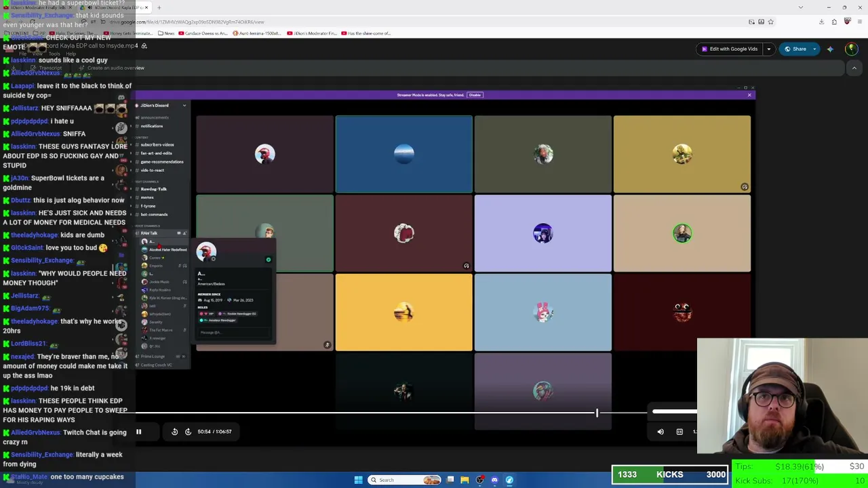The width and height of the screenshot is (868, 488).
Task: Dismiss the Streamer Mode banner
Action: click(749, 95)
